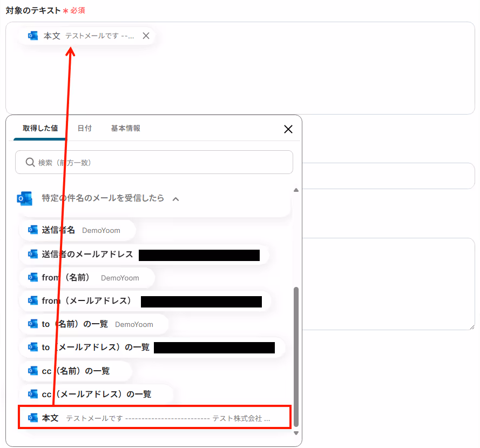Click Outlook icon on to（メールアドレス）の一覧 row
Viewport: 480px width, 448px height.
[33, 347]
